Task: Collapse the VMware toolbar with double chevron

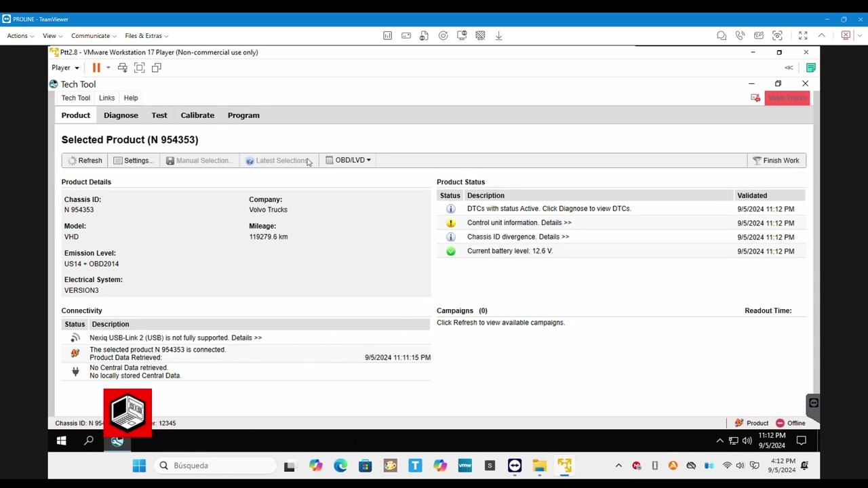Action: click(x=789, y=68)
